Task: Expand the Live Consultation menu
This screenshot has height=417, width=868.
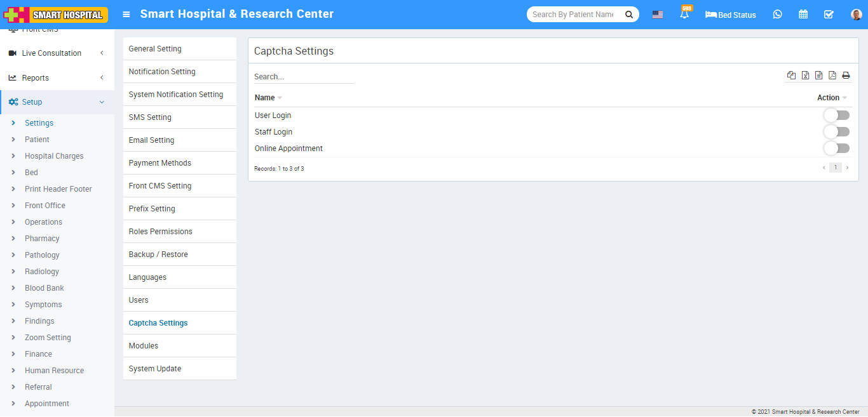Action: click(x=57, y=53)
